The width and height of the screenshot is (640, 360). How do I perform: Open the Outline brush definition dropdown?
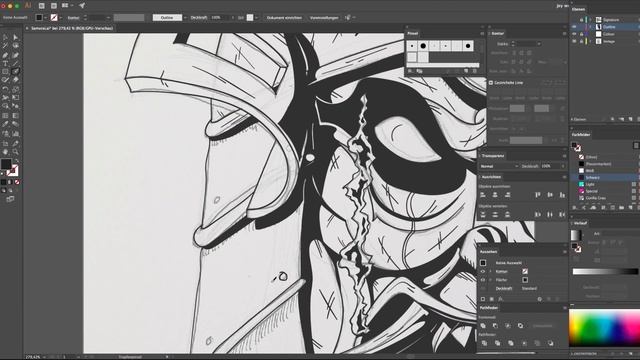coord(185,18)
